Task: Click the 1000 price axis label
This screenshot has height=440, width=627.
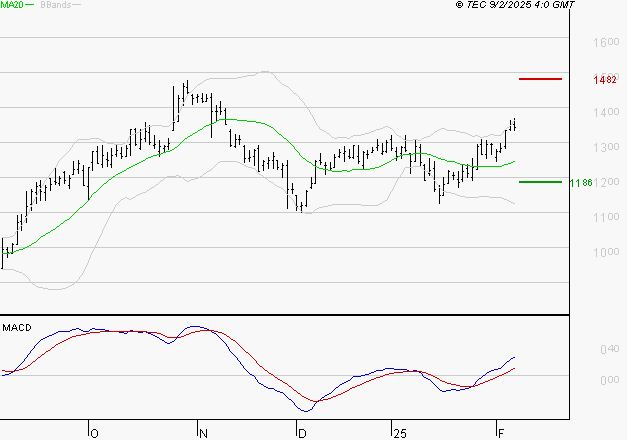Action: [x=605, y=252]
